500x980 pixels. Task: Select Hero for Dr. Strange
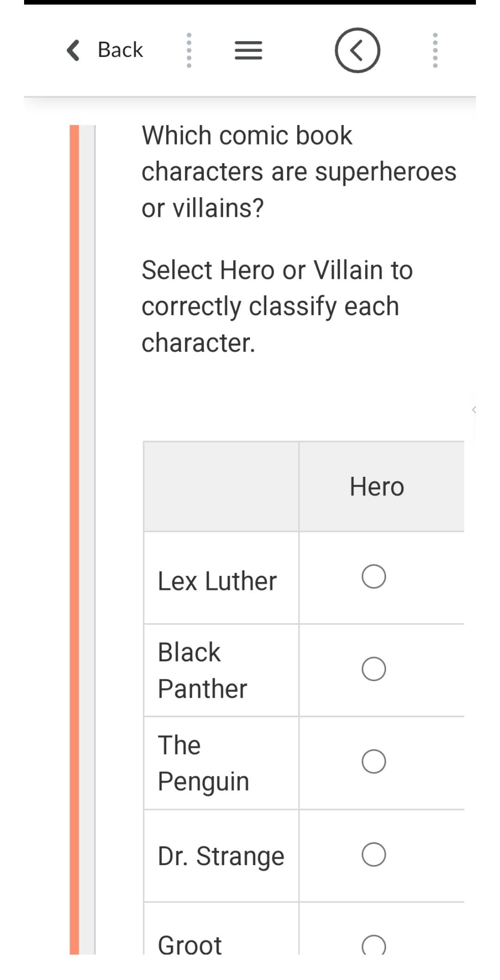point(374,854)
